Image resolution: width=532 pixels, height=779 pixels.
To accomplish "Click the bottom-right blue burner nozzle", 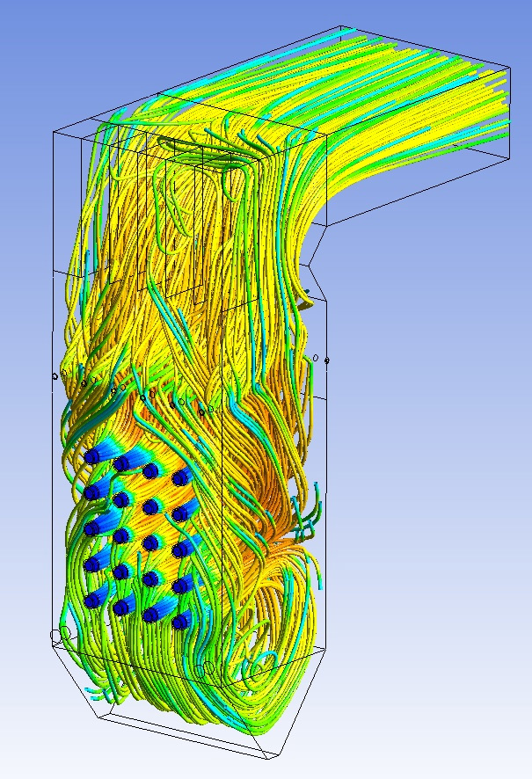I will point(180,622).
